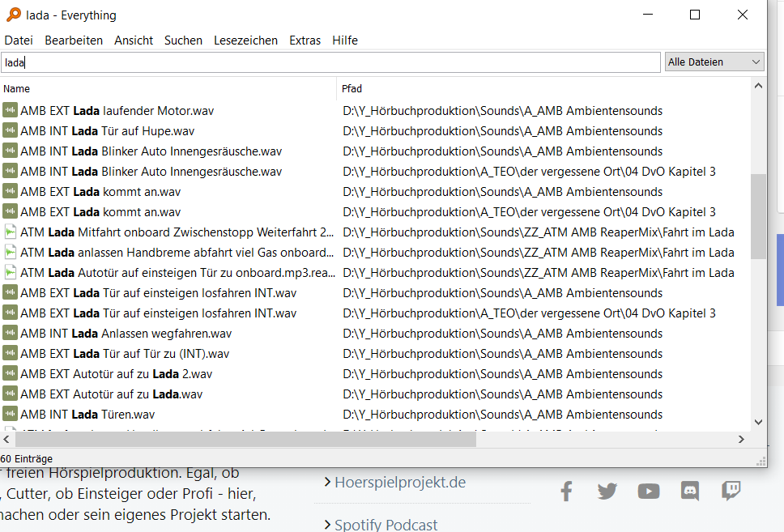Viewport: 784px width, 532px height.
Task: Click the wav icon of 'AMB EXT Autotür auf zu Lada 2.wav'
Action: coord(10,373)
